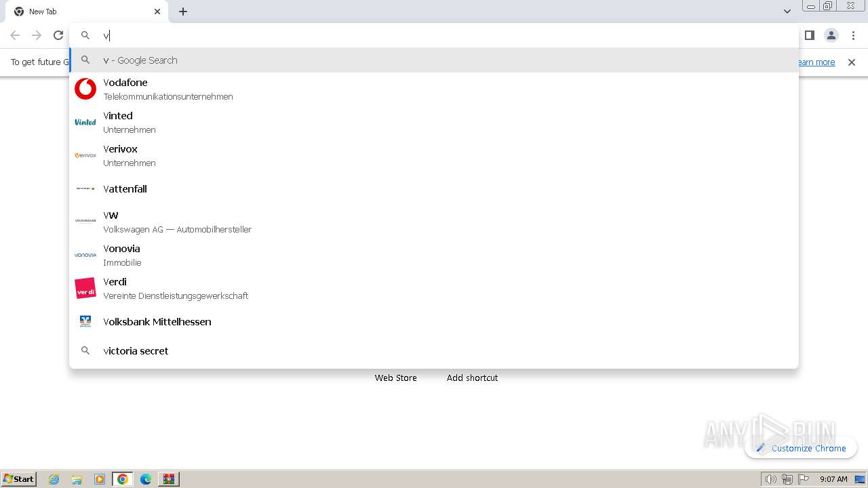Image resolution: width=868 pixels, height=488 pixels.
Task: Launch Internet Explorer from taskbar
Action: (54, 479)
